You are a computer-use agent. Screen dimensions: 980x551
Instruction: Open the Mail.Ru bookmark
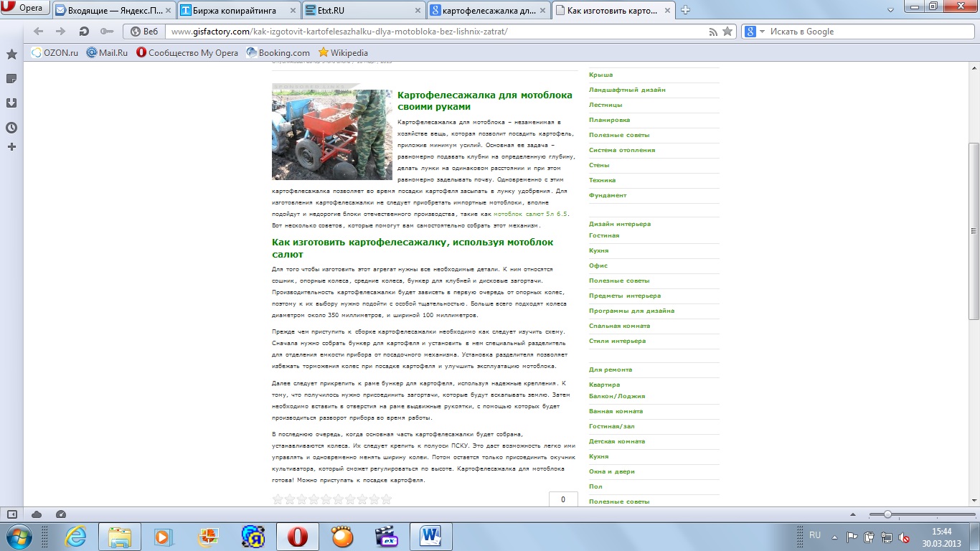107,52
